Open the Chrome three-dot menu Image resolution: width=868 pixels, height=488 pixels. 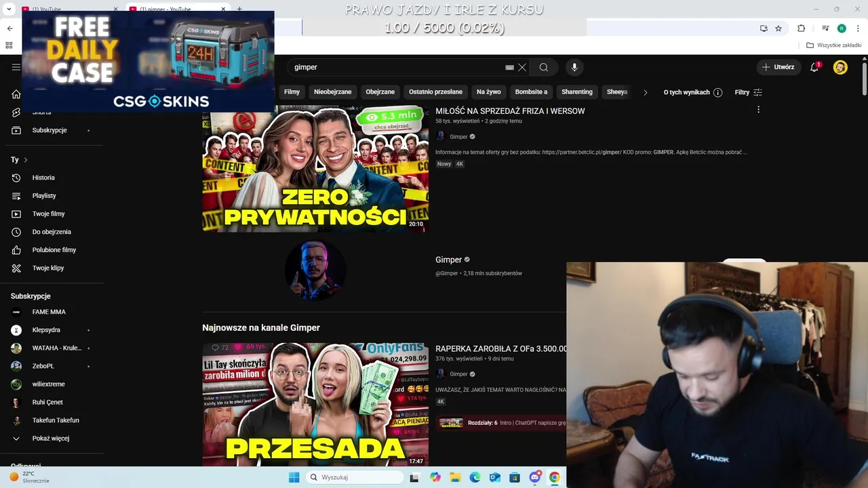point(857,28)
